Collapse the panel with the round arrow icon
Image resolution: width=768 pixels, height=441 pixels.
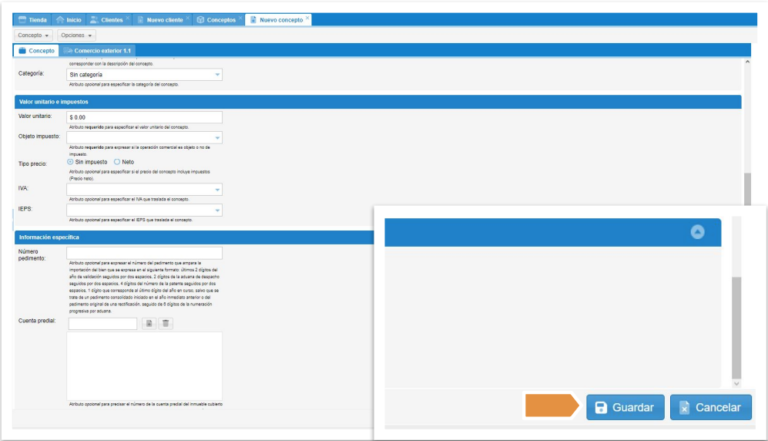click(698, 231)
